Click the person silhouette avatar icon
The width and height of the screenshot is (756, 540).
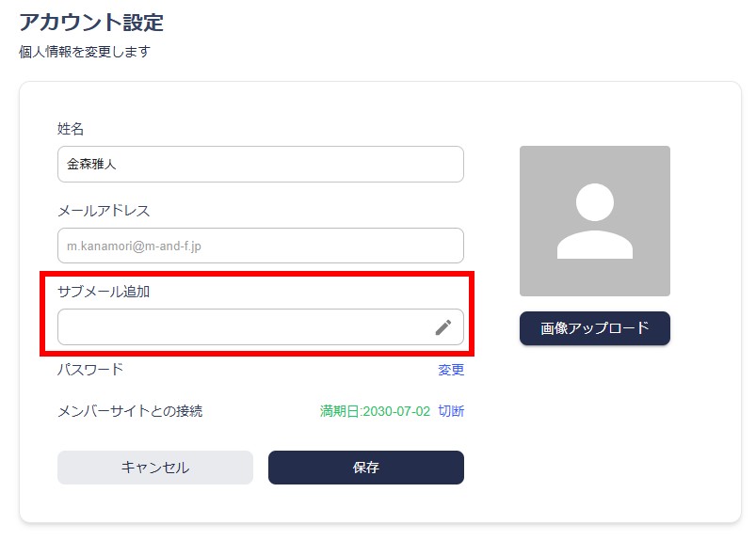tap(594, 221)
